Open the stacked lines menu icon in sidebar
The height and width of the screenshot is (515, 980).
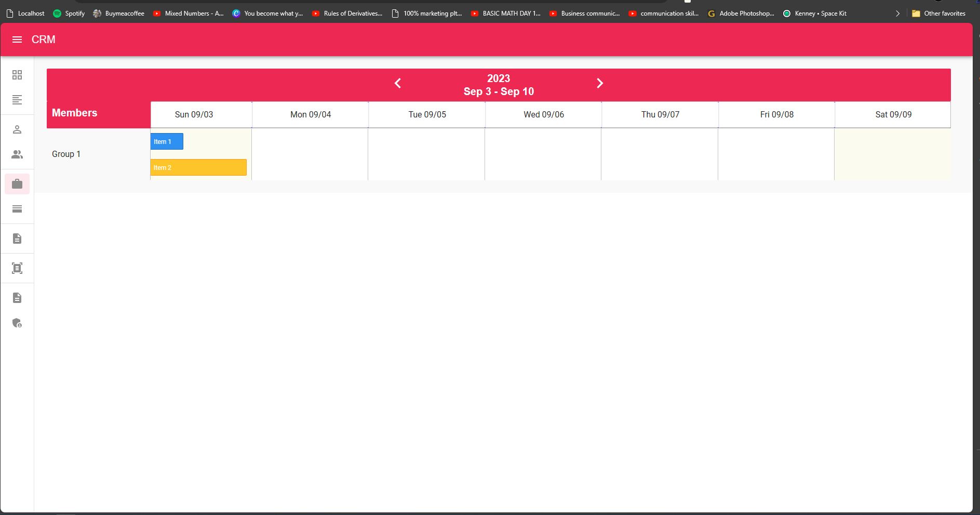pyautogui.click(x=17, y=209)
